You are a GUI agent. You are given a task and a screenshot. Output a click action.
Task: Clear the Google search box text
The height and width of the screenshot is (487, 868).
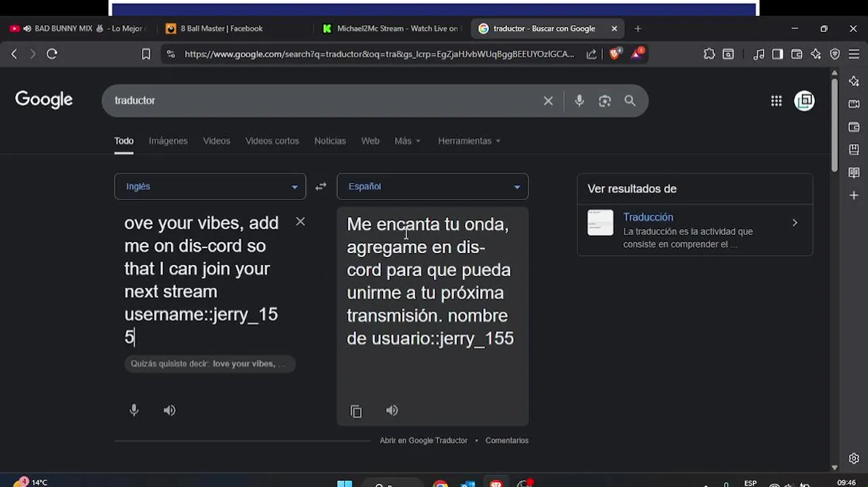(548, 101)
